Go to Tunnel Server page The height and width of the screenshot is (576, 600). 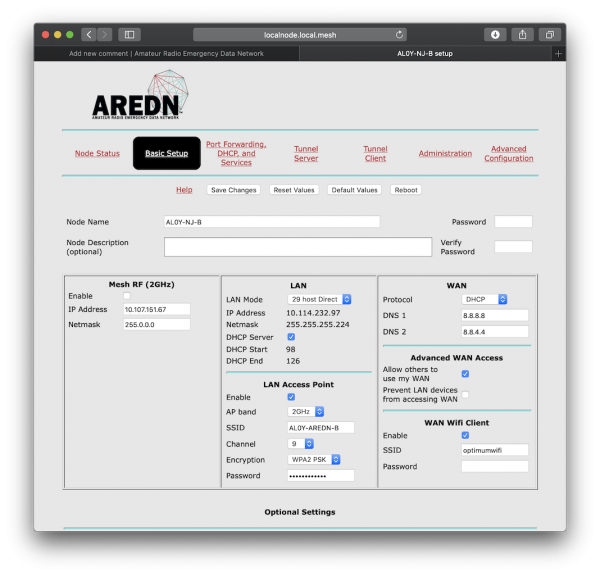[306, 153]
